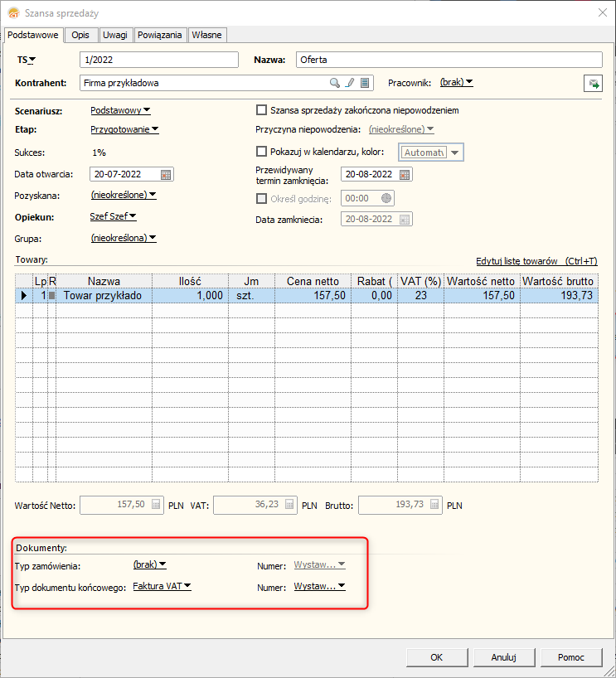The width and height of the screenshot is (616, 678).
Task: Click the TS number field 1/2022
Action: click(x=158, y=60)
